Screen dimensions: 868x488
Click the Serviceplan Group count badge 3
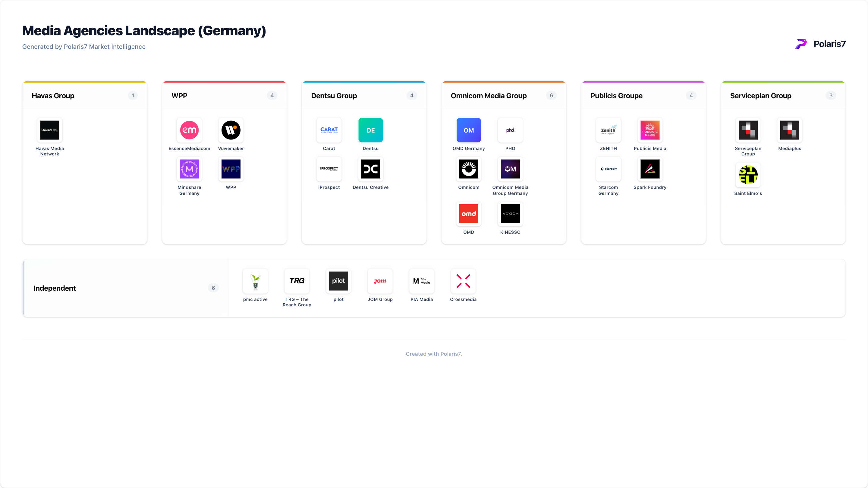[x=831, y=96]
